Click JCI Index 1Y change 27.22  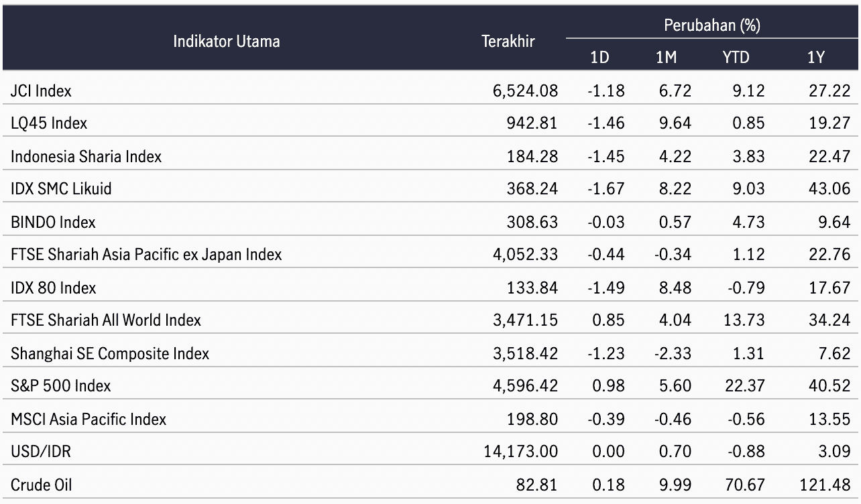coord(830,90)
